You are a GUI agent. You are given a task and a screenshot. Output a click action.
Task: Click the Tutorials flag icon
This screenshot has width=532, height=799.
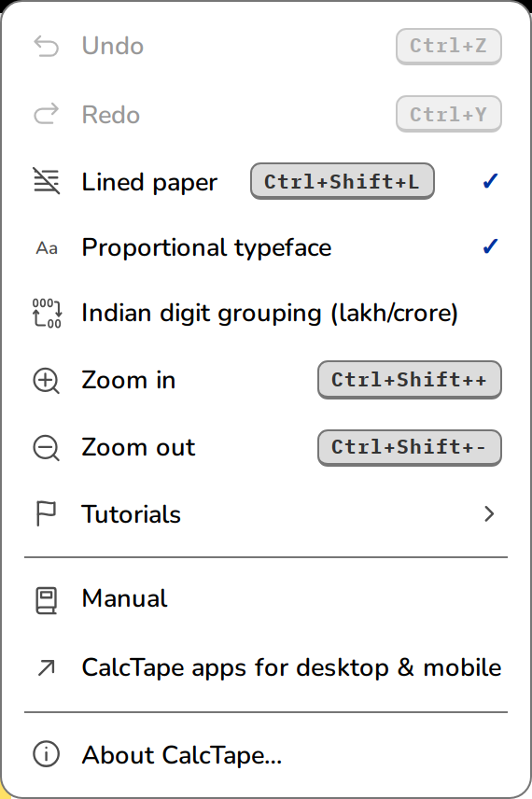pos(46,513)
